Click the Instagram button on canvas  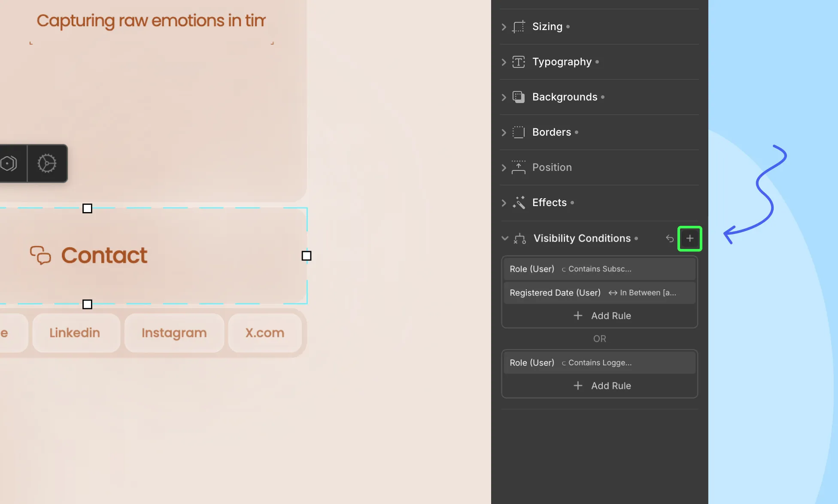(x=174, y=333)
